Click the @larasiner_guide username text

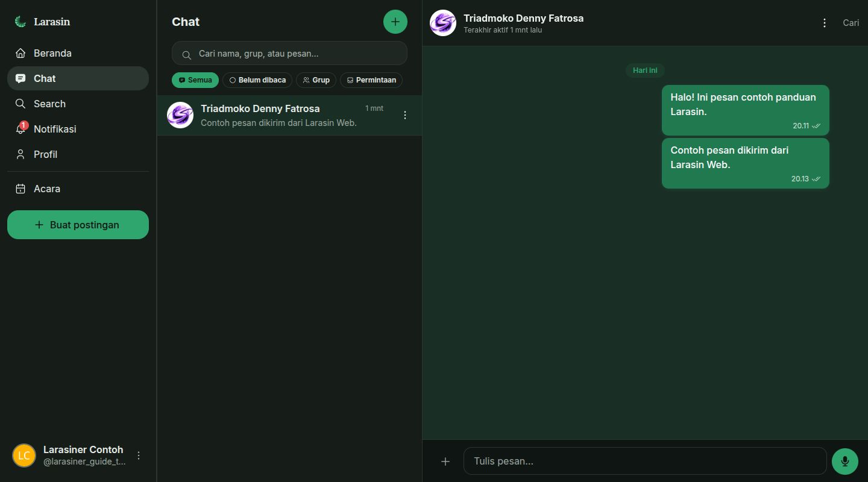point(84,462)
